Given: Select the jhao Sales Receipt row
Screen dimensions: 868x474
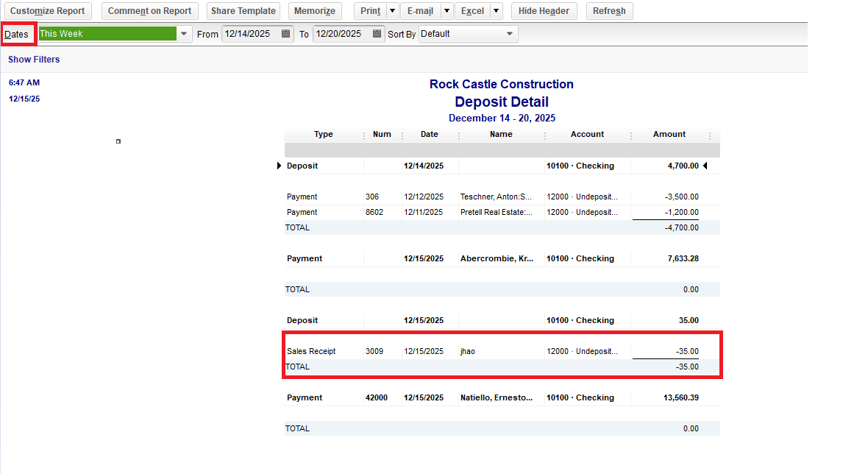Looking at the screenshot, I should (x=502, y=351).
